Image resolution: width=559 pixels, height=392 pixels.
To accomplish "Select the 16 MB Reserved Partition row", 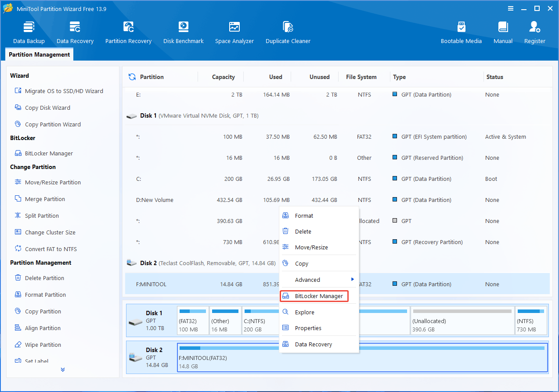I will click(337, 158).
